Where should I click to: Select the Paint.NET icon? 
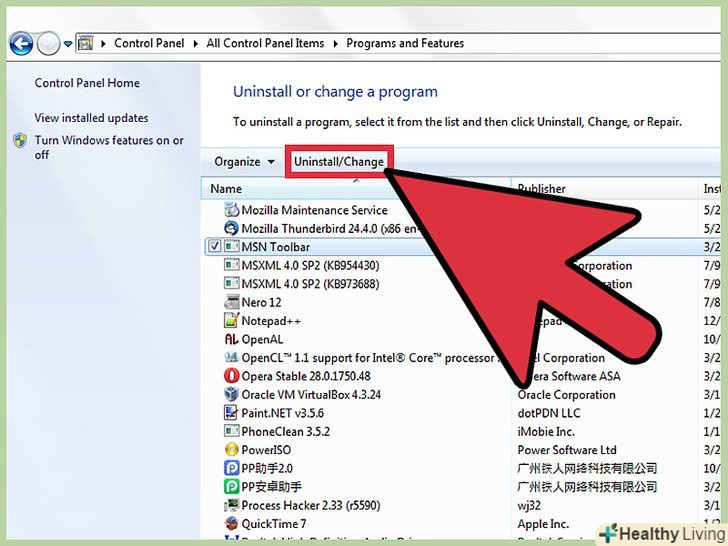click(231, 413)
